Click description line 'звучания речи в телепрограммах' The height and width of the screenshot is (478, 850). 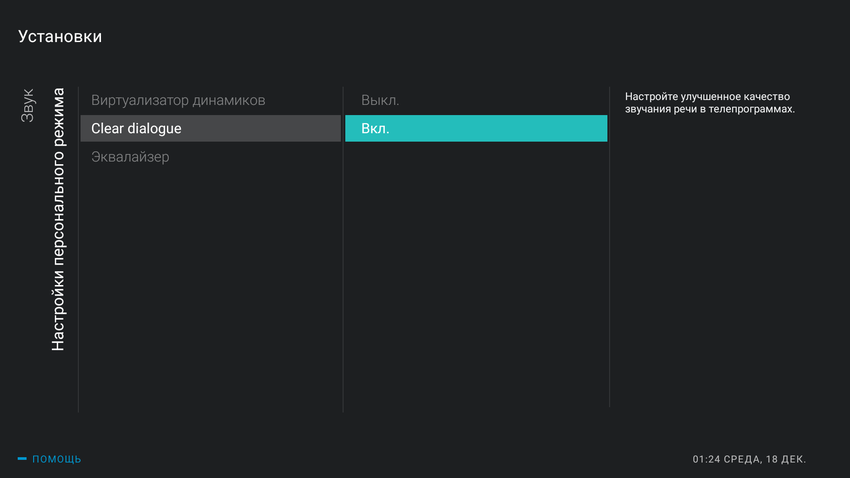click(709, 109)
